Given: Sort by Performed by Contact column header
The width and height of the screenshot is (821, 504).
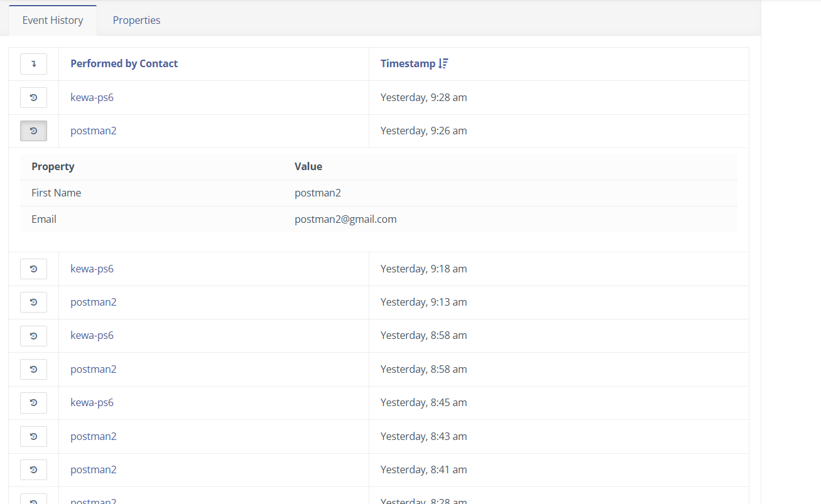Looking at the screenshot, I should click(124, 63).
